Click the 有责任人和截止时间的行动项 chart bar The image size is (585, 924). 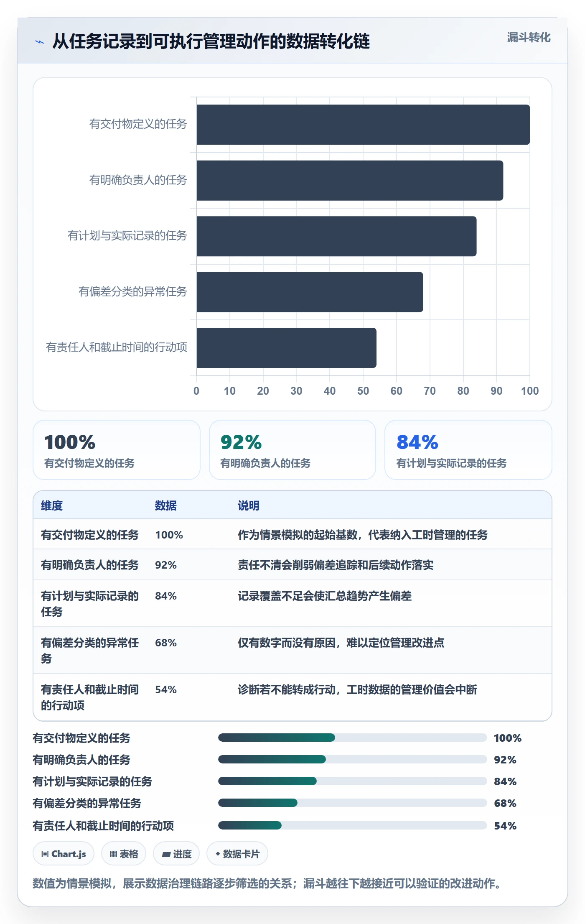[x=286, y=348]
